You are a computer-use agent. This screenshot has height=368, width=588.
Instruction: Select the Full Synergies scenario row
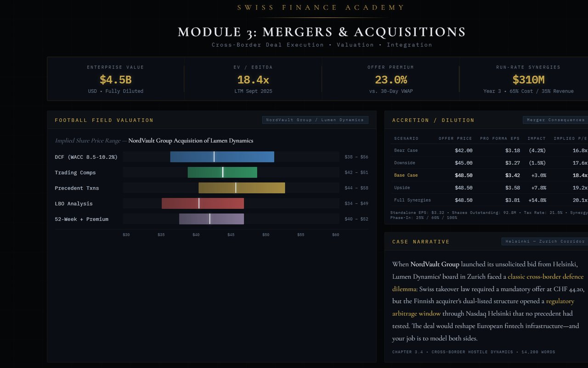[x=489, y=200]
